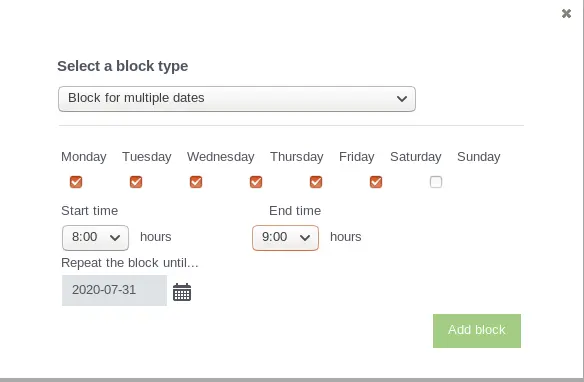Open the 'Block for multiple dates' dropdown
The image size is (584, 382).
[x=237, y=99]
